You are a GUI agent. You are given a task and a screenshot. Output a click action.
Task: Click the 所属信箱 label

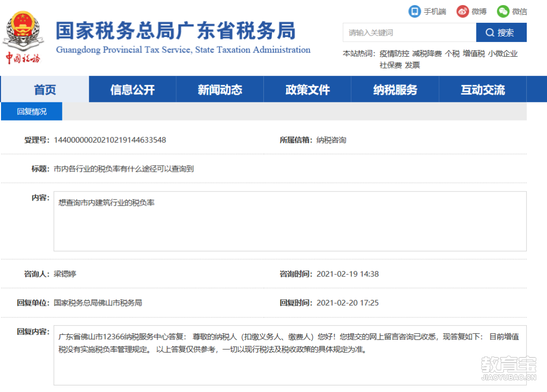click(296, 140)
